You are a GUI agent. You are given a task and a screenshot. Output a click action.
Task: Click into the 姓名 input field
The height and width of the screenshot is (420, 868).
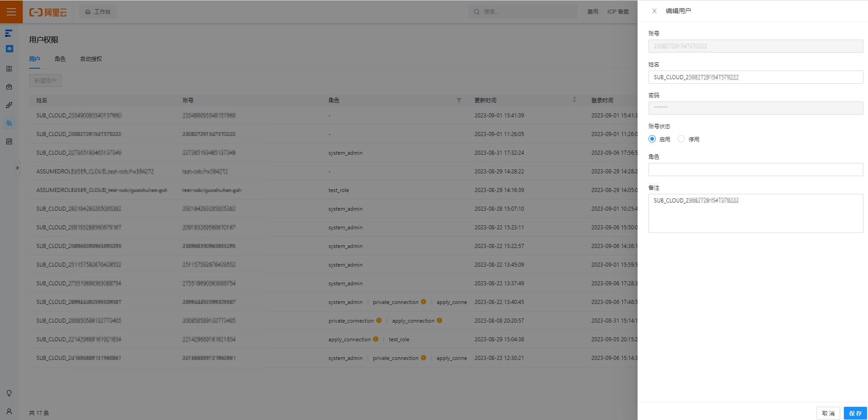coord(756,77)
